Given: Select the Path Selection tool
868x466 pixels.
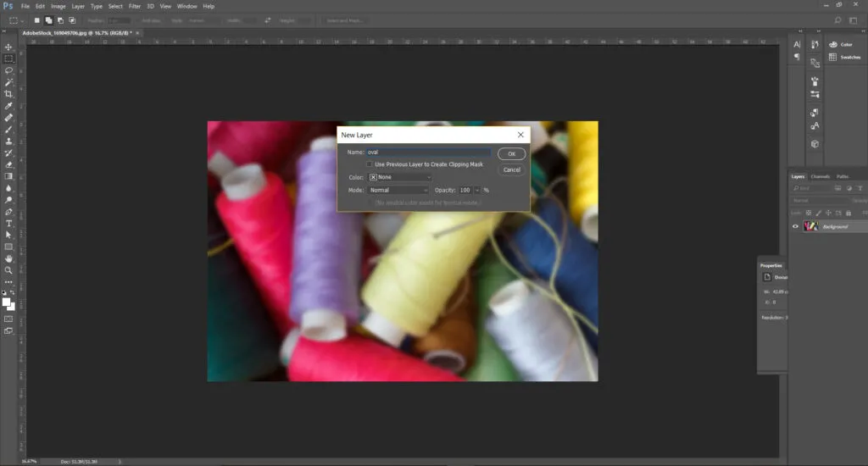Looking at the screenshot, I should (x=8, y=236).
